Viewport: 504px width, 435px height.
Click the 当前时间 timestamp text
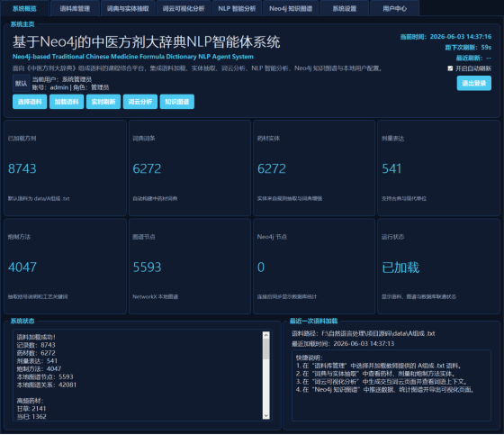(x=445, y=37)
